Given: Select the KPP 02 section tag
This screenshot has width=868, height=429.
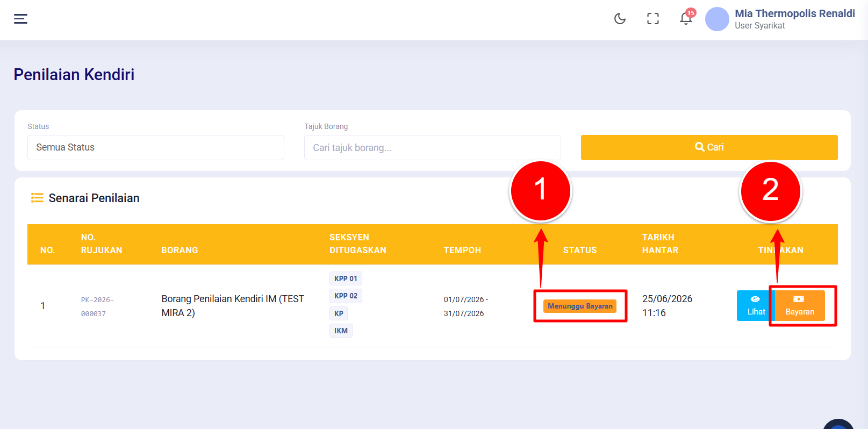Looking at the screenshot, I should click(x=346, y=296).
